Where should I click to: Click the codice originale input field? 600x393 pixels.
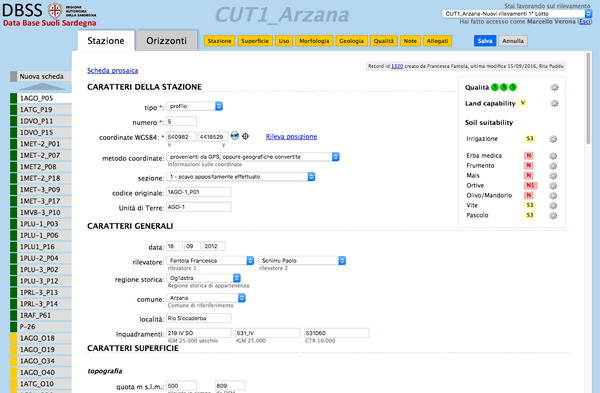coord(199,192)
